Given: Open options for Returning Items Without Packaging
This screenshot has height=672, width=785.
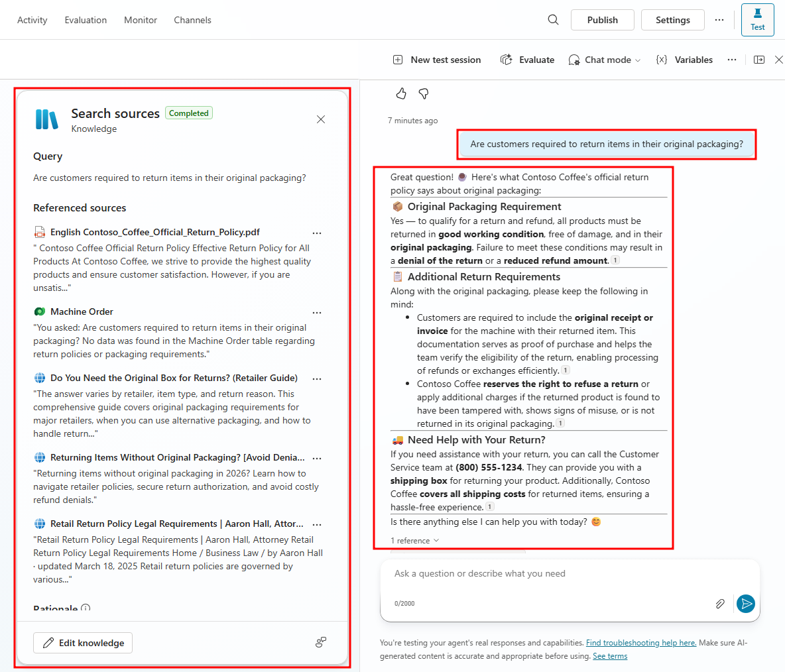Looking at the screenshot, I should pyautogui.click(x=317, y=459).
